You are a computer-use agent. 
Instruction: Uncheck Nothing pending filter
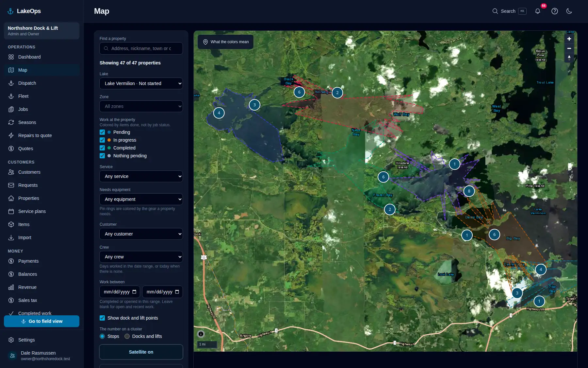(x=102, y=156)
